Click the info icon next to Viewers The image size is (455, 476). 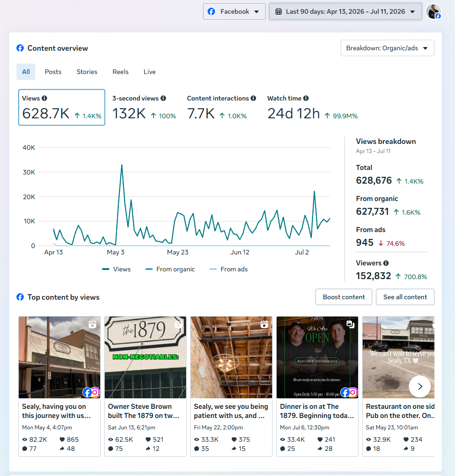coord(385,263)
